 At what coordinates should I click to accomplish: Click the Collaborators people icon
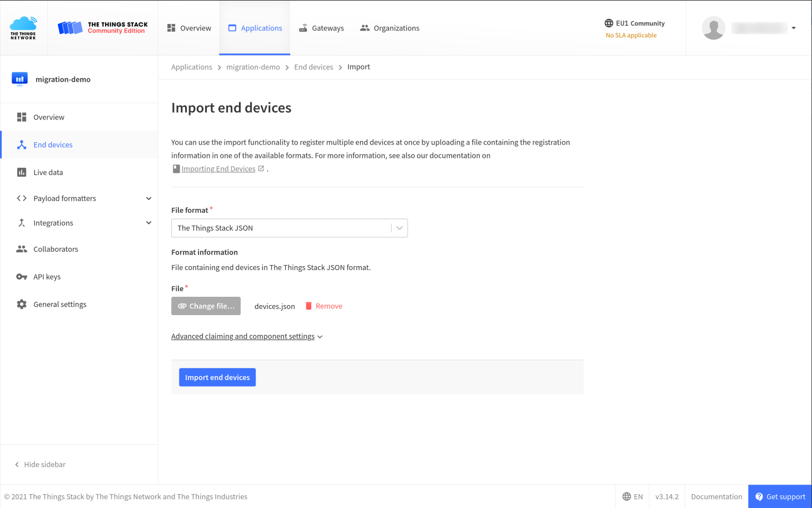22,249
